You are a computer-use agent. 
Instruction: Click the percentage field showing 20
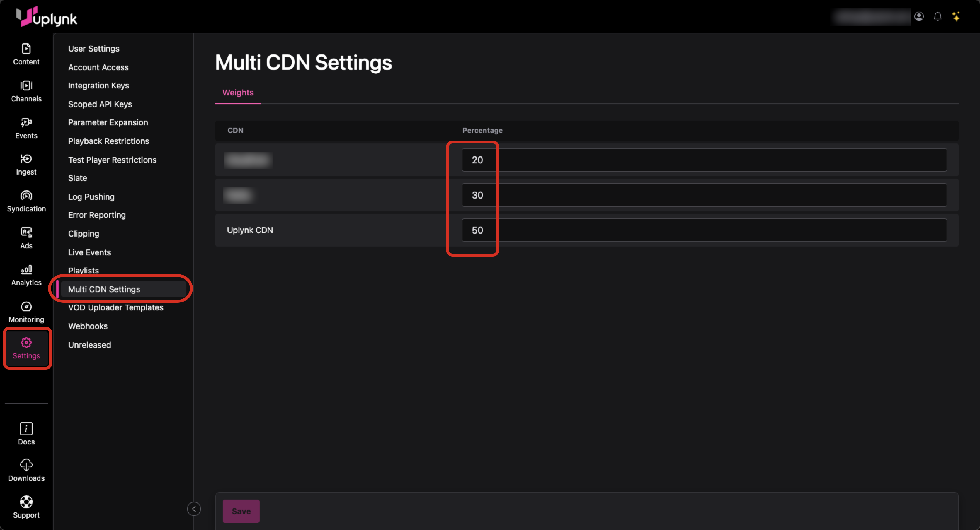[704, 160]
